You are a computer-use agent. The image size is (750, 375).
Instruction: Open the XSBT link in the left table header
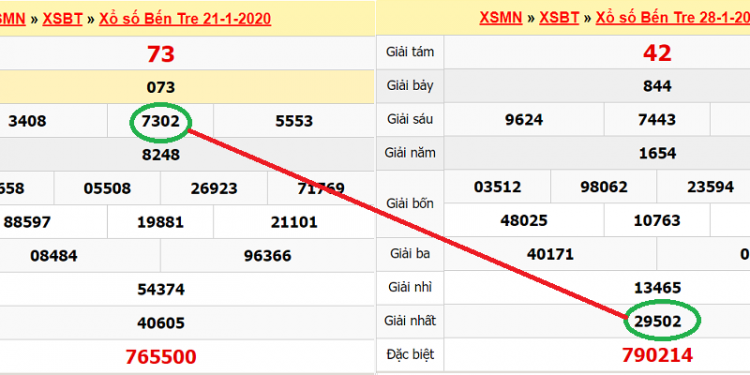tap(62, 19)
